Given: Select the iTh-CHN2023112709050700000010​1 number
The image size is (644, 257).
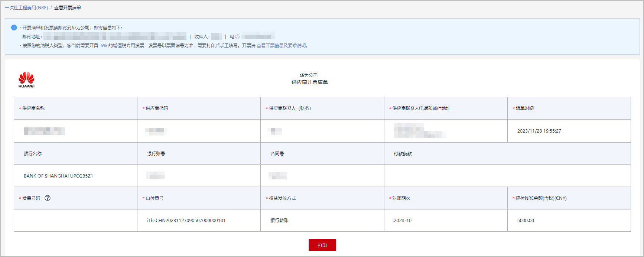Looking at the screenshot, I should [186, 221].
